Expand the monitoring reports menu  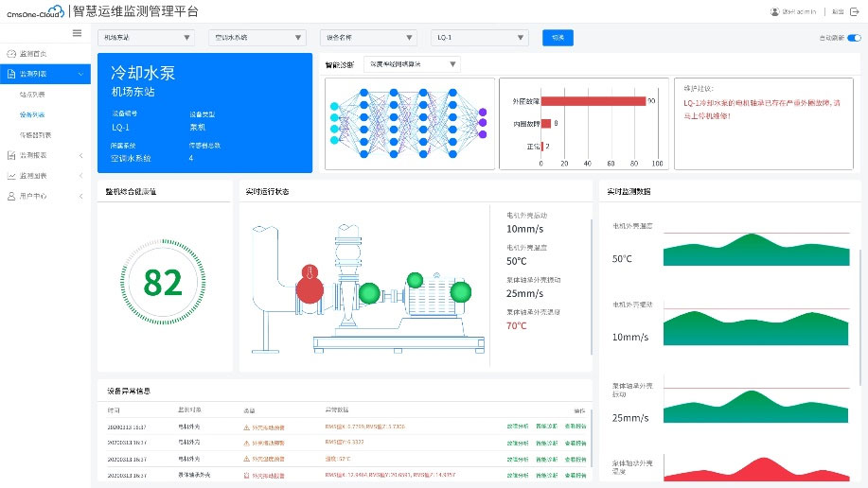point(45,155)
